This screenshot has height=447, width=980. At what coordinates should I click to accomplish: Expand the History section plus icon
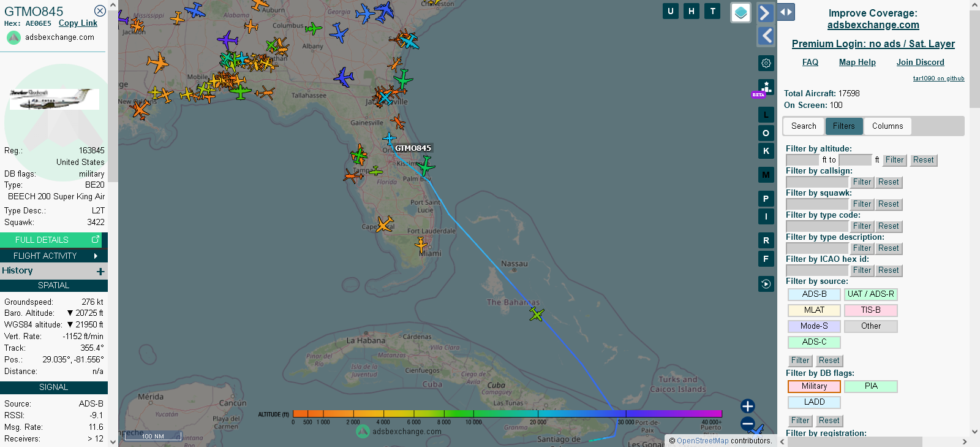pyautogui.click(x=100, y=271)
